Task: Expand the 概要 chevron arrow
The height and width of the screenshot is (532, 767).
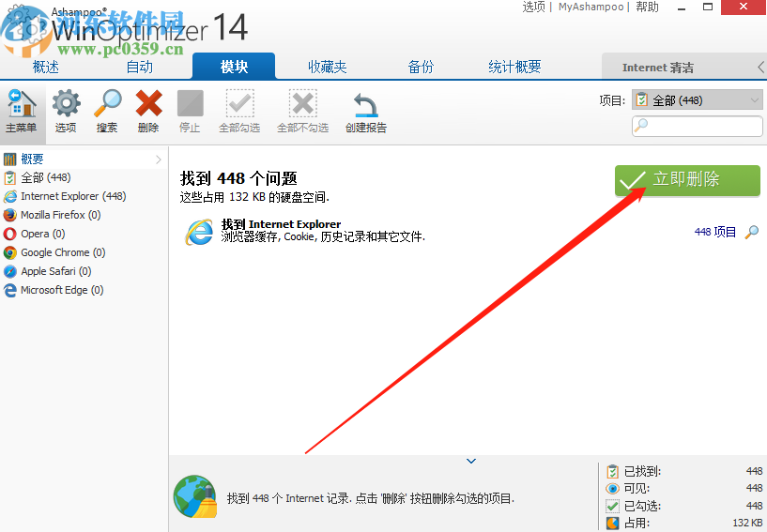Action: pos(159,160)
